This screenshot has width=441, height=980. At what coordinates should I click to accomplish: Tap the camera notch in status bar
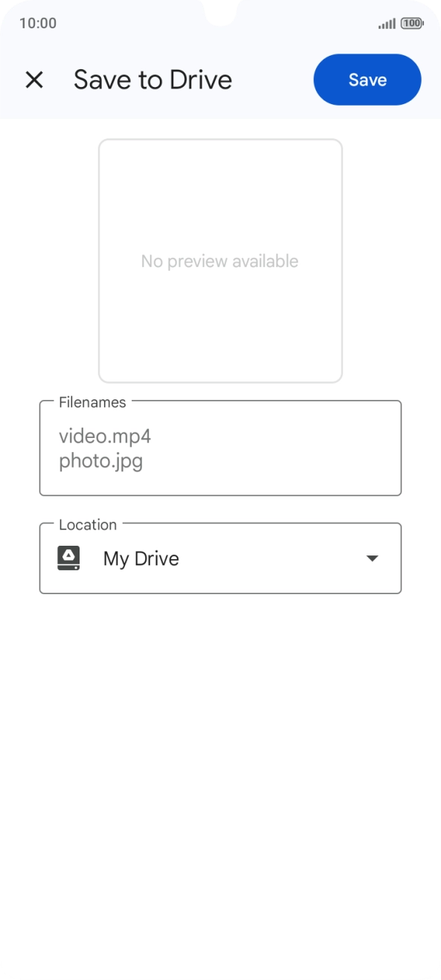pyautogui.click(x=220, y=11)
